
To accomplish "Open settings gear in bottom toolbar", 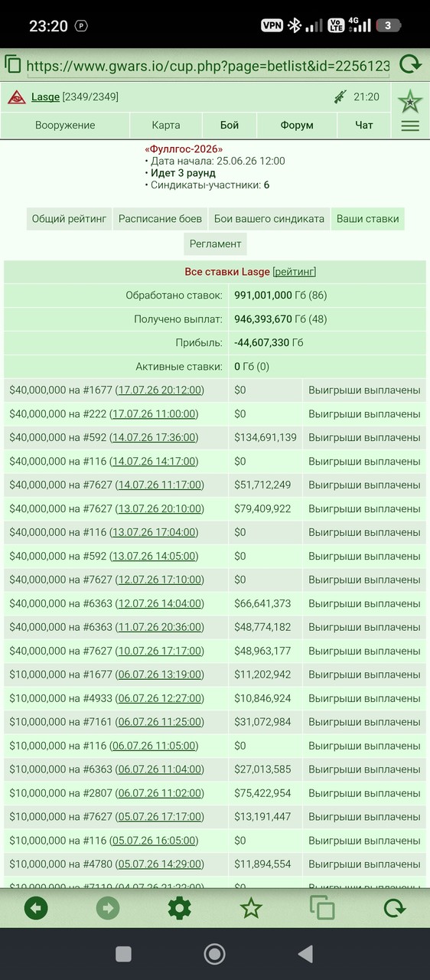I will [x=179, y=909].
